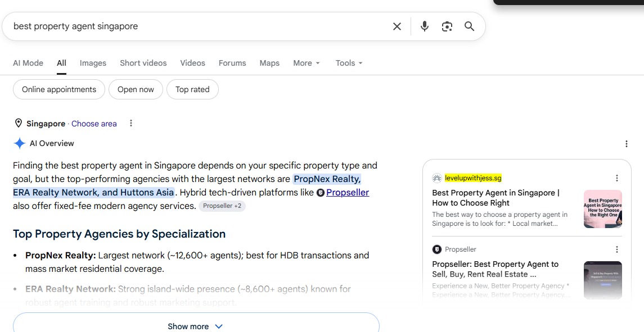Click the inline Propseller shield icon

321,193
